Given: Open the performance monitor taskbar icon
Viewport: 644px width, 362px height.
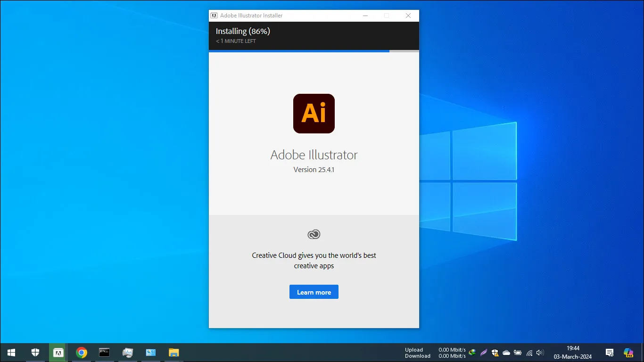Looking at the screenshot, I should point(127,353).
